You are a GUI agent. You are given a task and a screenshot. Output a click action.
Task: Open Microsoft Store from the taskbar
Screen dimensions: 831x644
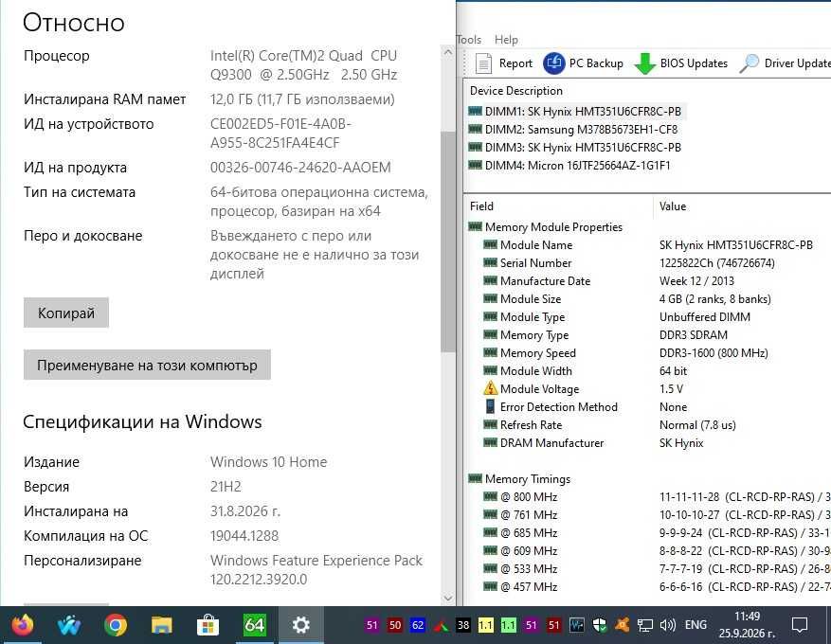[x=208, y=625]
